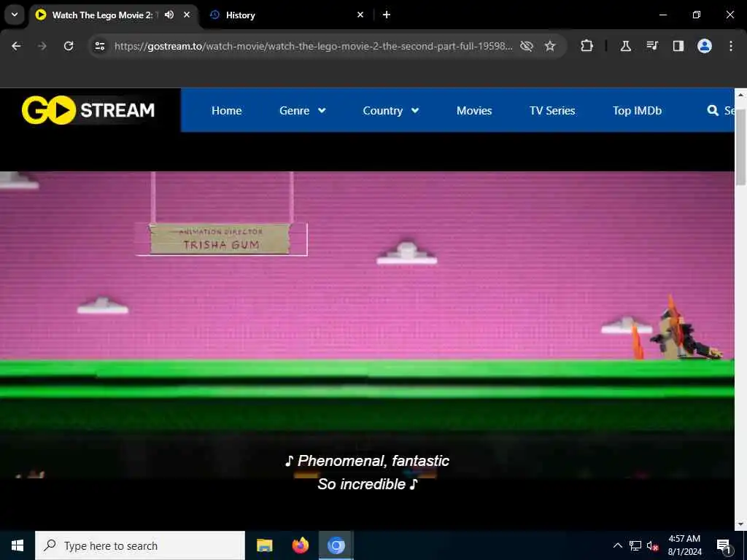Screen dimensions: 747x560
Task: Bookmark this page with the star
Action: [x=550, y=46]
